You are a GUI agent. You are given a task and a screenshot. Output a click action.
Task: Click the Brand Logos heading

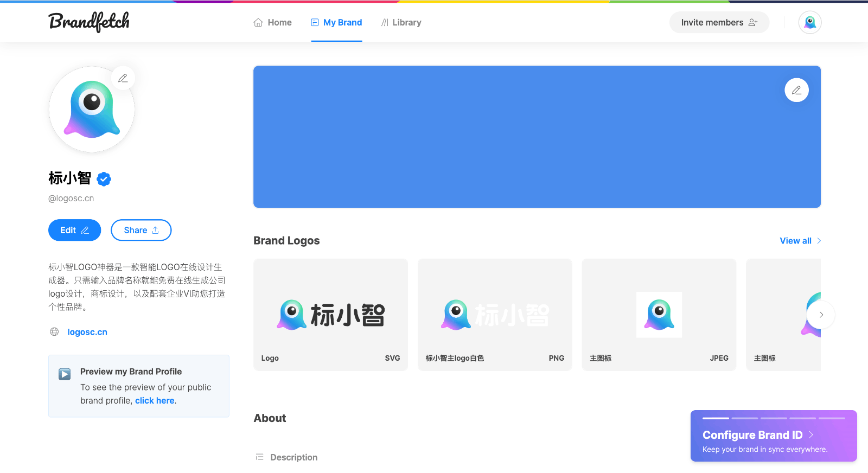[x=286, y=240]
